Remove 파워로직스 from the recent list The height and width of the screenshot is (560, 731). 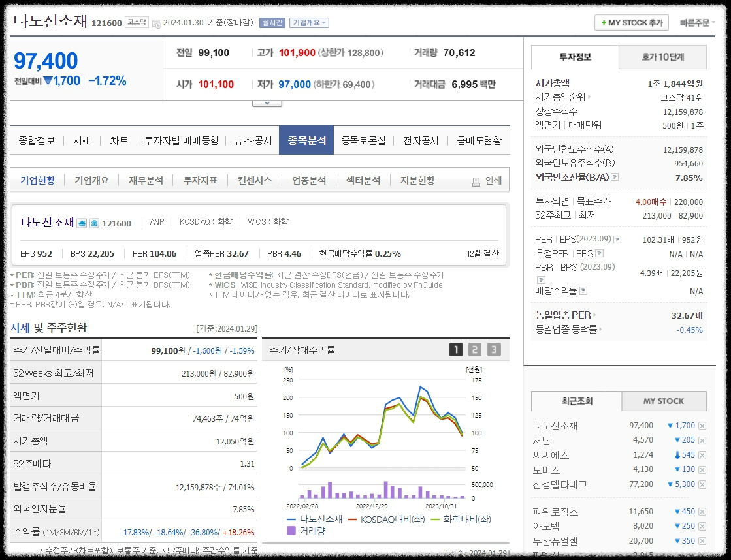702,512
